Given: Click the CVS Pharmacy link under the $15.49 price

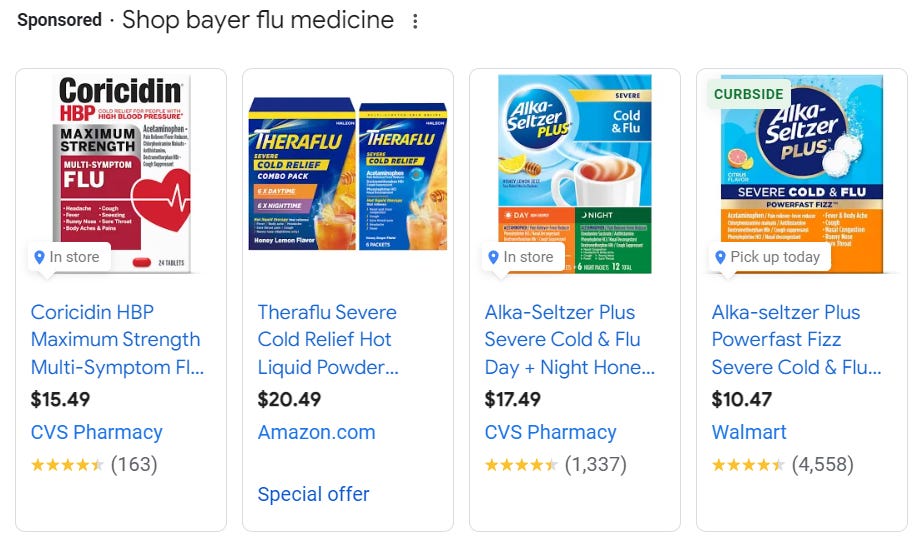Looking at the screenshot, I should (x=96, y=433).
